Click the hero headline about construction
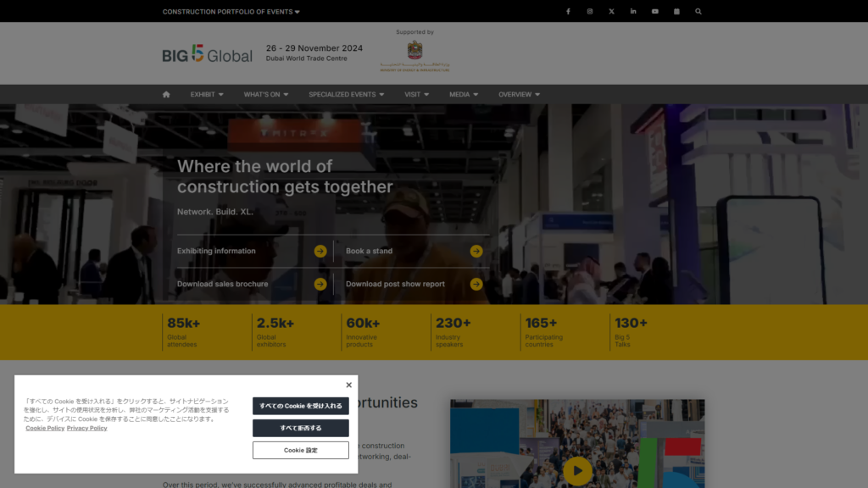 [x=285, y=176]
